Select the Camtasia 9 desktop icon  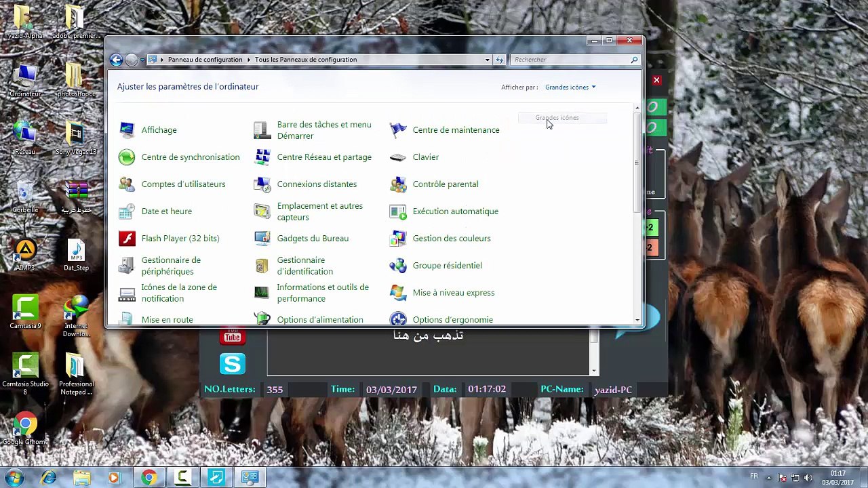tap(25, 312)
